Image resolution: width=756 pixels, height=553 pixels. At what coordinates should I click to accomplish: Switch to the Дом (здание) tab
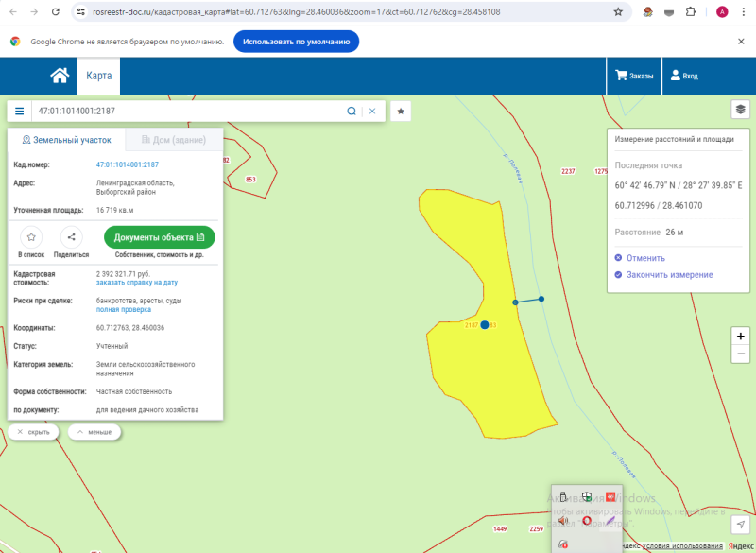[174, 140]
